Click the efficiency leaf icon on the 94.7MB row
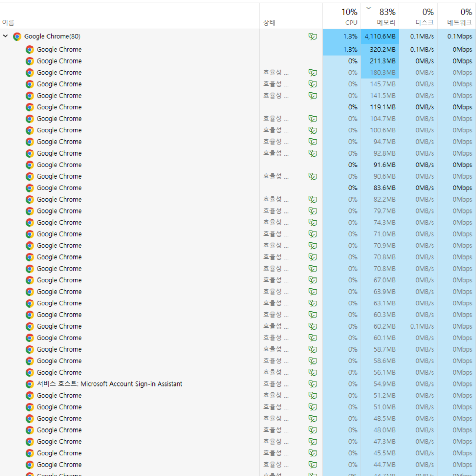The height and width of the screenshot is (476, 476). (x=313, y=142)
